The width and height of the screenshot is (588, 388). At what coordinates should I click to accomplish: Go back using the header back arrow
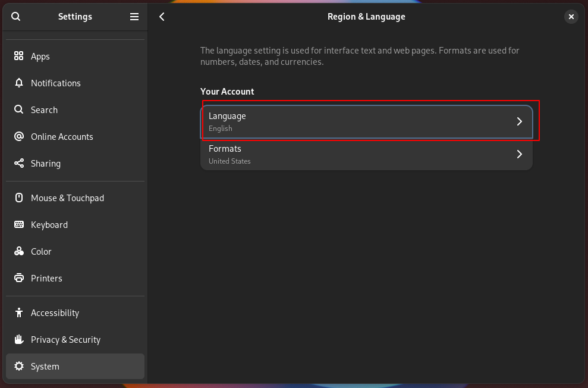tap(162, 17)
